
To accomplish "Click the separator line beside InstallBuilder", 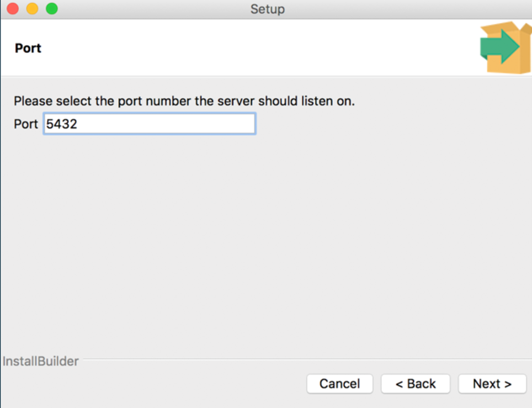I will pos(304,359).
